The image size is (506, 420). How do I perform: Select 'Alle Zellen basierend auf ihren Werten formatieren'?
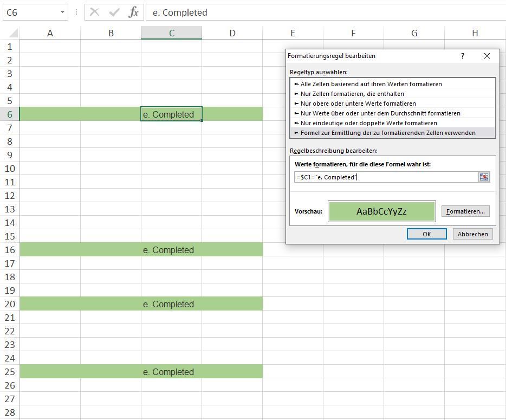393,84
